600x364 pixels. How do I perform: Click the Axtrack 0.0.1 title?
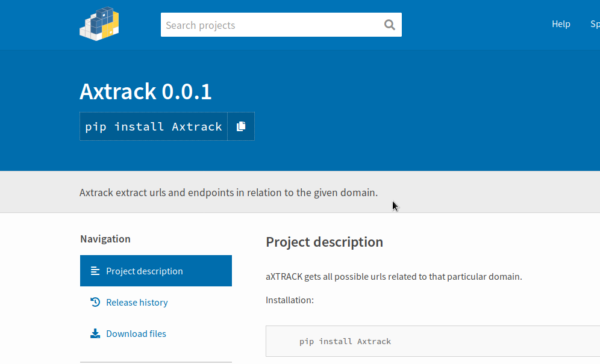point(145,92)
